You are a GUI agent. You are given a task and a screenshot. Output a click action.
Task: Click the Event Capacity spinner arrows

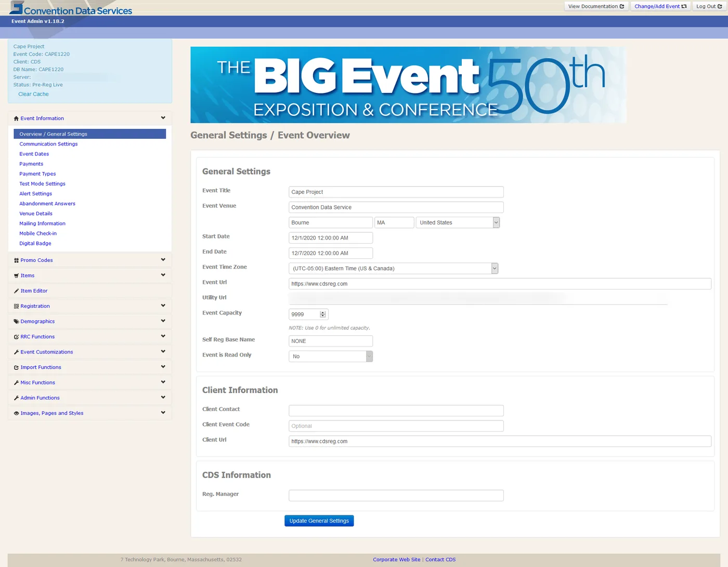[323, 314]
